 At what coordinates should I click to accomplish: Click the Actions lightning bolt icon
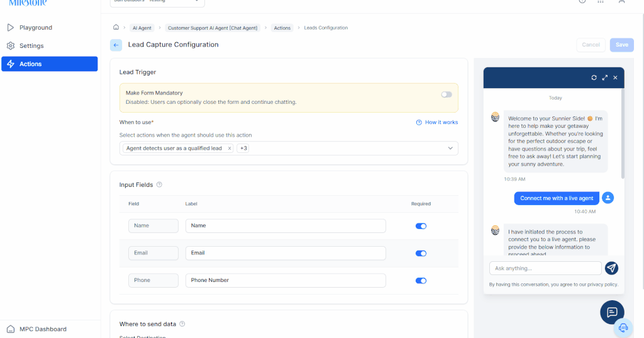click(11, 64)
